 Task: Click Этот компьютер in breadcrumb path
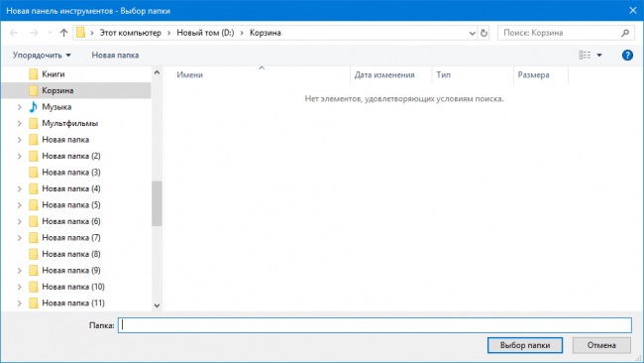pyautogui.click(x=130, y=33)
